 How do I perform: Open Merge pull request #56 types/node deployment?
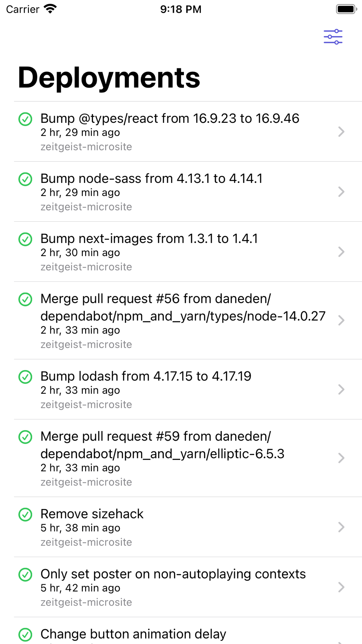coord(188,321)
